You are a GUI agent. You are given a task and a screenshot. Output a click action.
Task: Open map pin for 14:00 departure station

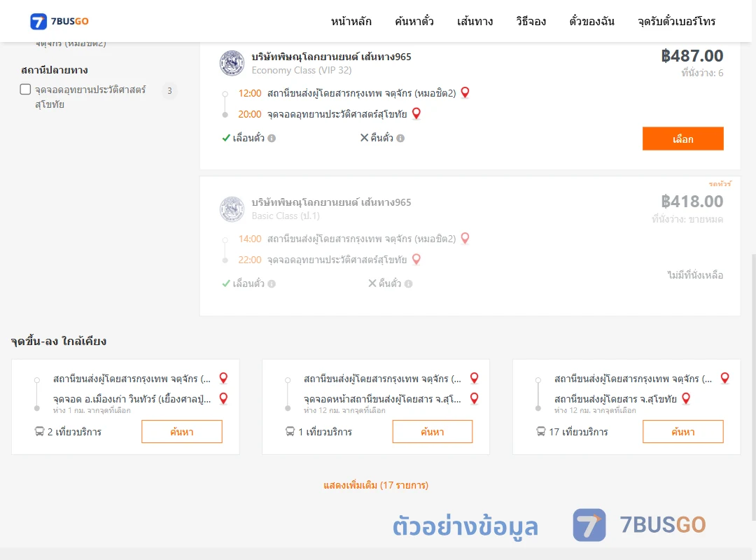coord(465,238)
